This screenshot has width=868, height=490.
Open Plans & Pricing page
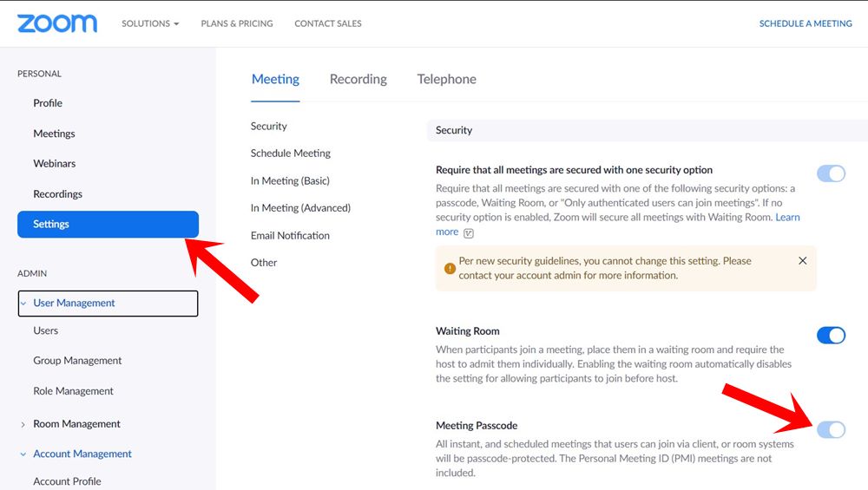[x=237, y=23]
